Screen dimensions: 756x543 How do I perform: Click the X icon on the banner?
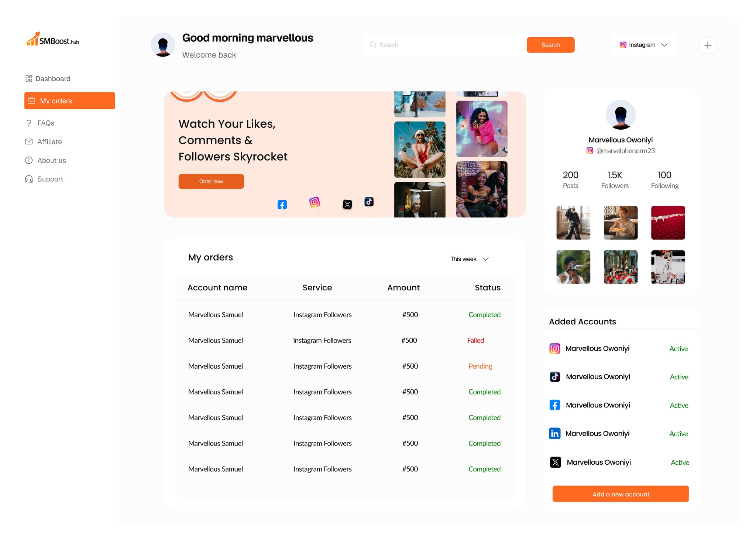(347, 204)
